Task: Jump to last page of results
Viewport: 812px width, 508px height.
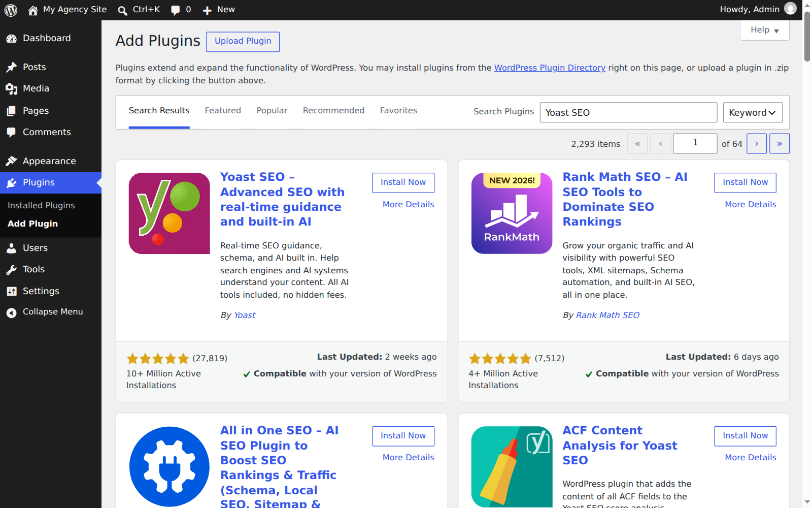Action: tap(780, 144)
